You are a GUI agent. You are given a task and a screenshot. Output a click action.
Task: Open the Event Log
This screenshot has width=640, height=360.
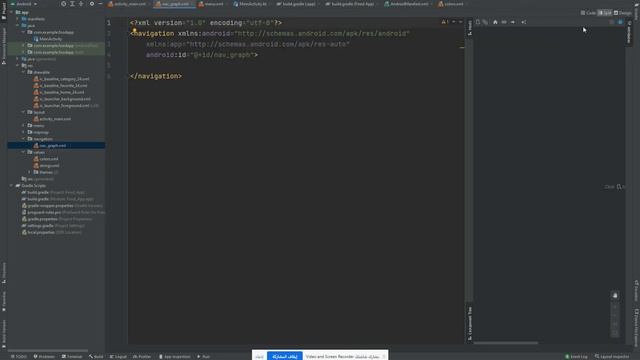tap(576, 356)
